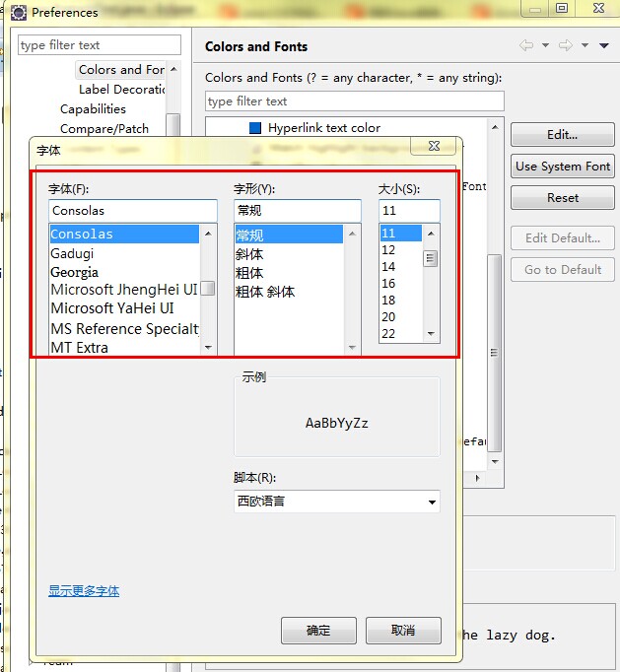Click the Eclipse icon in Preferences title bar
The height and width of the screenshot is (672, 620).
coord(18,13)
